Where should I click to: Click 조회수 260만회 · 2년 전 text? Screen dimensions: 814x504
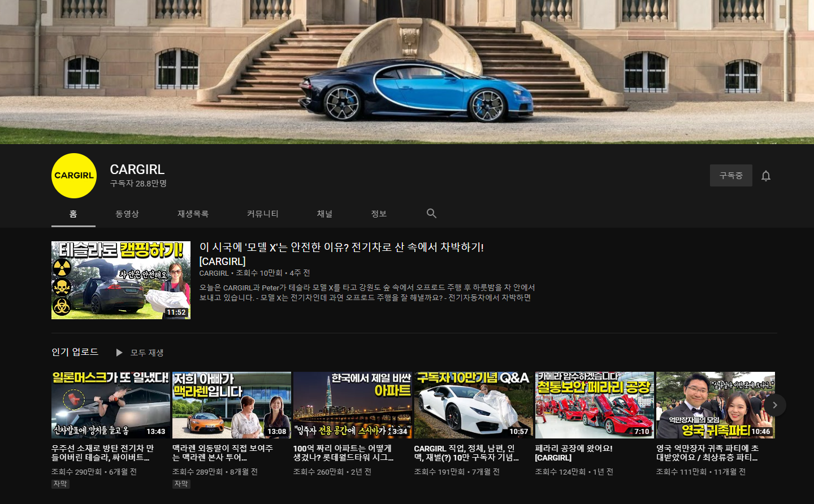(x=332, y=472)
